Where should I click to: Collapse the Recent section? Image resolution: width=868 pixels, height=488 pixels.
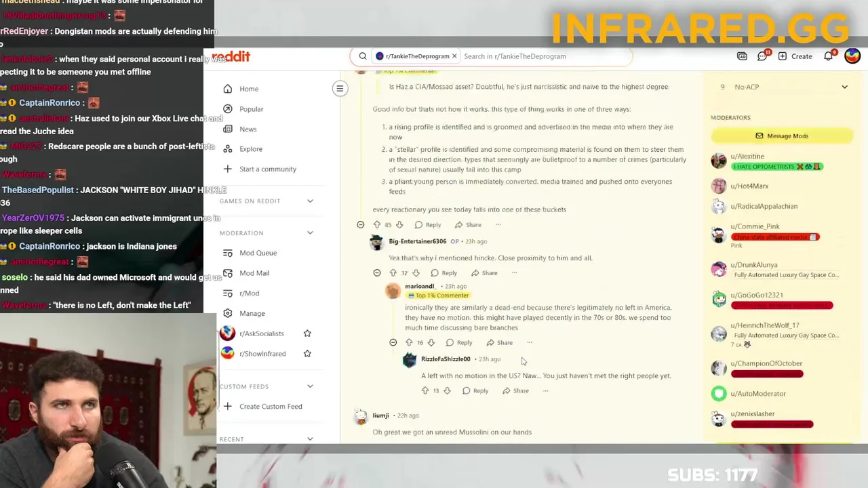[x=310, y=439]
